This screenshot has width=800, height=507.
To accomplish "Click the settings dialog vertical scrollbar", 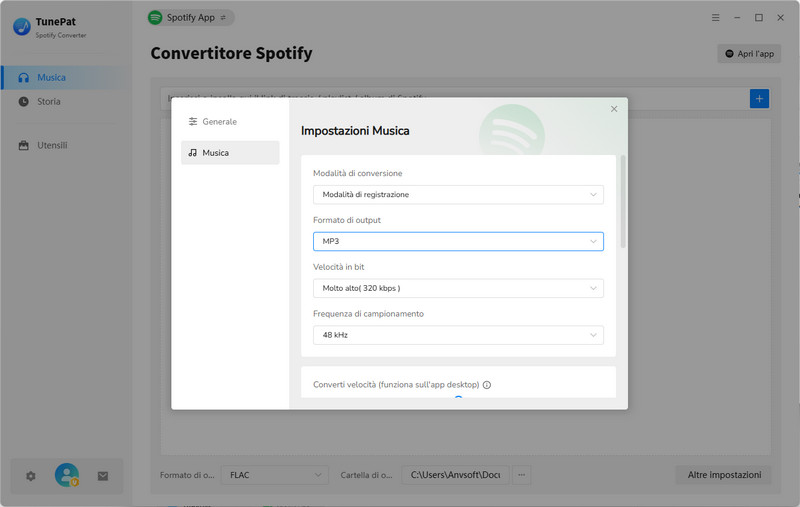I will 623,200.
